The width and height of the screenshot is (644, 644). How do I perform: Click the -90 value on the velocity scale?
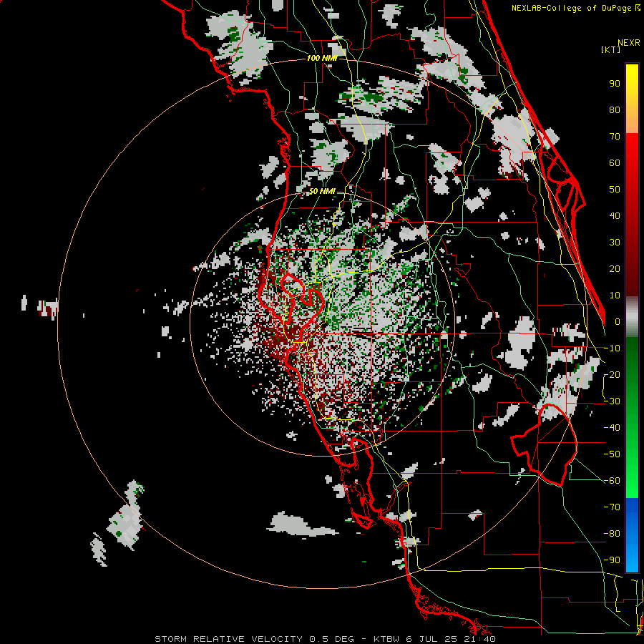coord(612,560)
